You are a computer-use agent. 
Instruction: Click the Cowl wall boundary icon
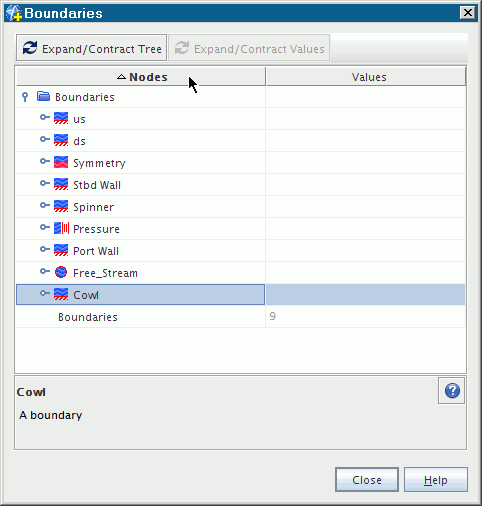61,294
